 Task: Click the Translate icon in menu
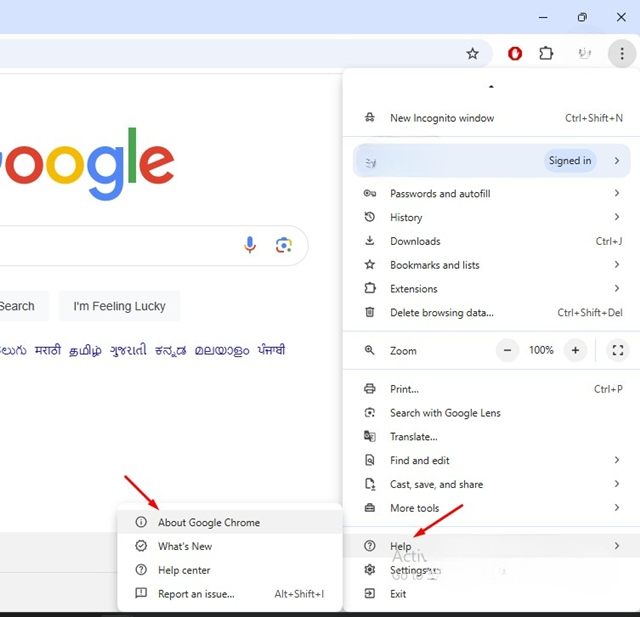(369, 436)
